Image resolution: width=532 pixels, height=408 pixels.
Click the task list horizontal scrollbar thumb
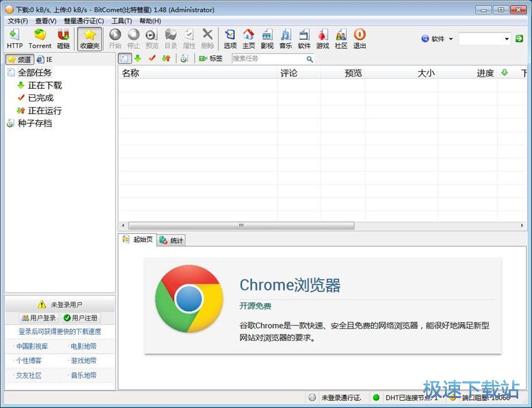point(241,225)
